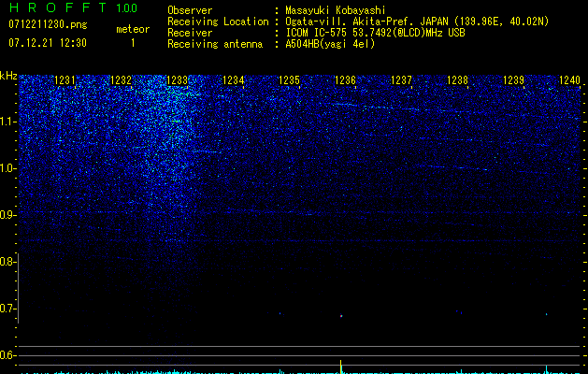Click the 0.9 kHz axis label
This screenshot has width=588, height=374.
coord(7,215)
